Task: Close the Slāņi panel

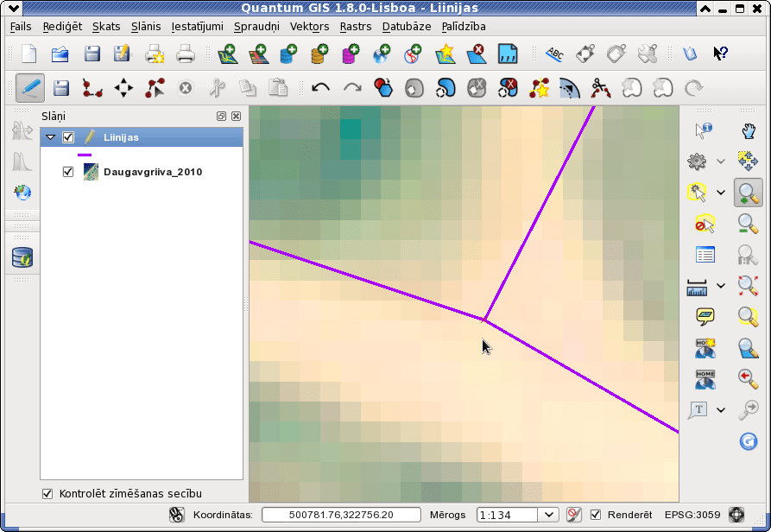Action: click(236, 116)
